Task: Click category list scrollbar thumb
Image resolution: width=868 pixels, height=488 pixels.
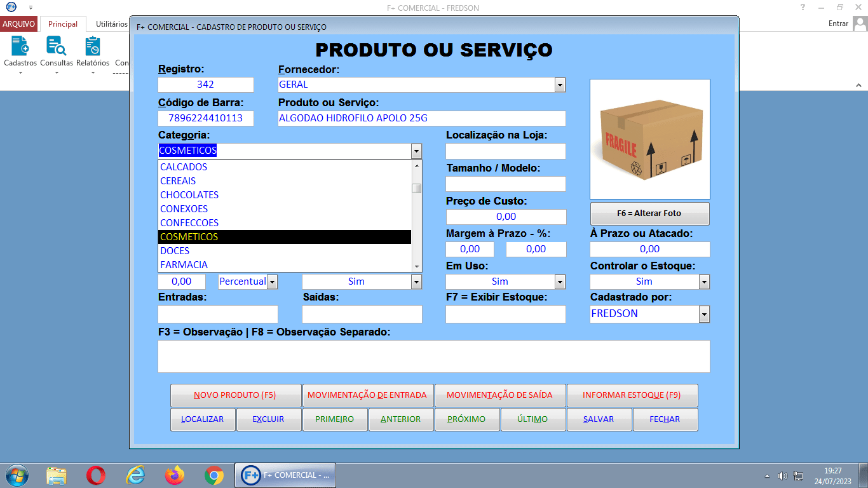Action: 417,188
